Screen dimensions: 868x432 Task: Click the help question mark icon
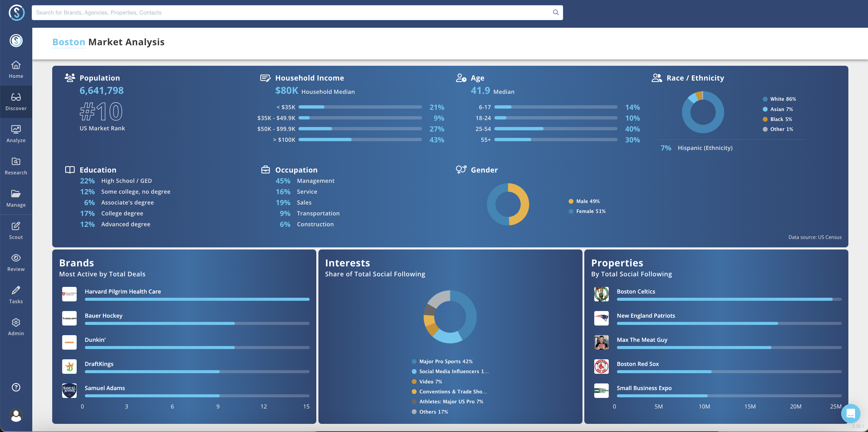pyautogui.click(x=16, y=387)
